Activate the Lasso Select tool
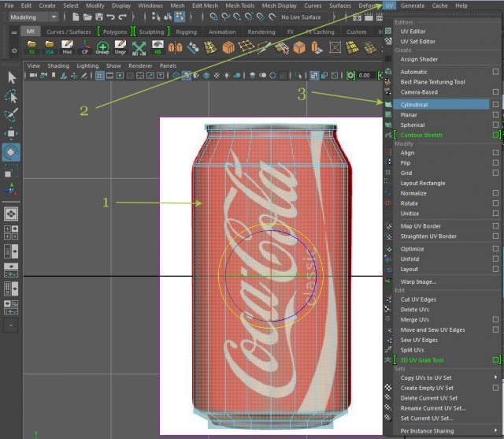Screen dimensions: 504x439 (x=12, y=96)
